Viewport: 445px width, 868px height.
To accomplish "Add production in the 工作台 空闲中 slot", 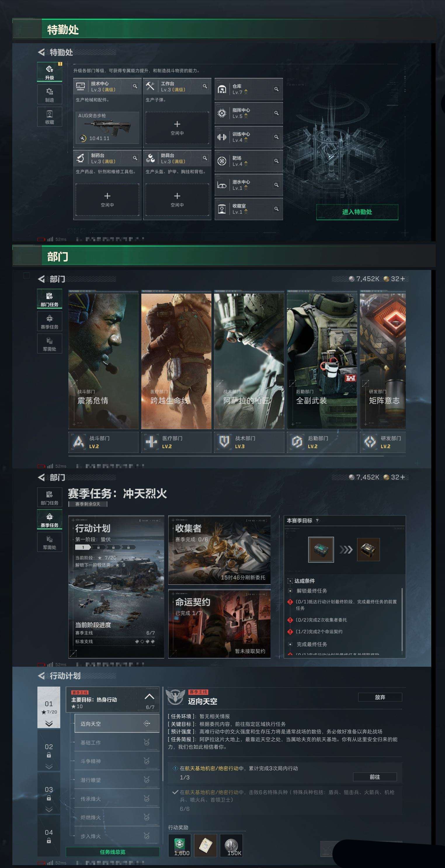I will coord(177,128).
